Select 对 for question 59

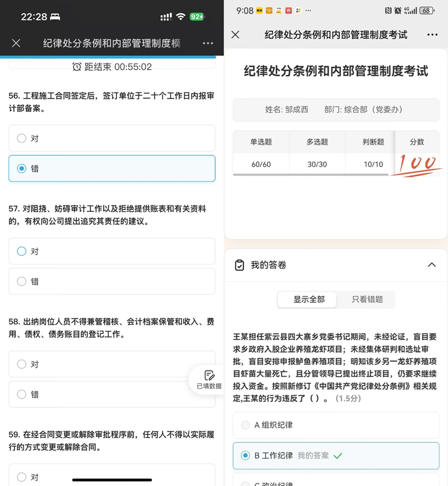pos(112,475)
